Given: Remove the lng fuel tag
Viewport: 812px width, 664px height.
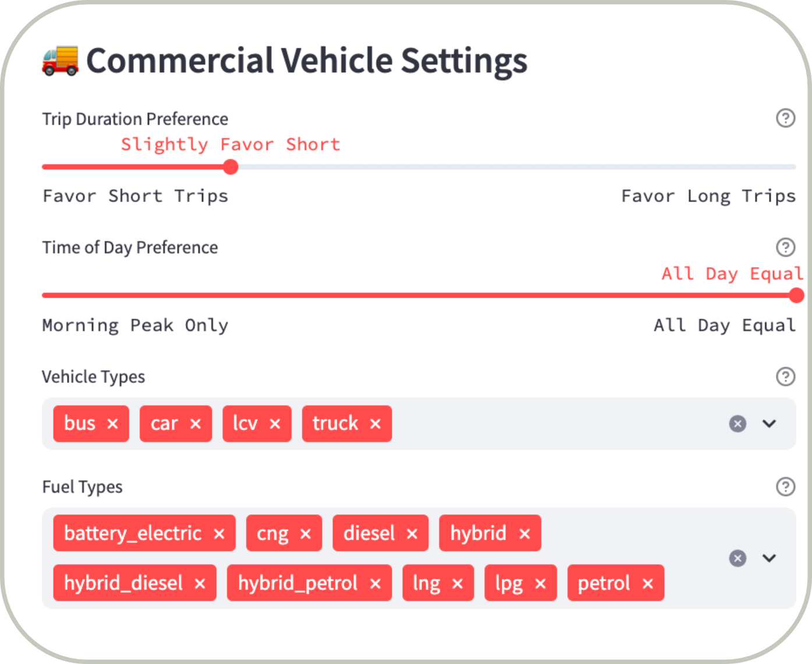Looking at the screenshot, I should click(458, 583).
